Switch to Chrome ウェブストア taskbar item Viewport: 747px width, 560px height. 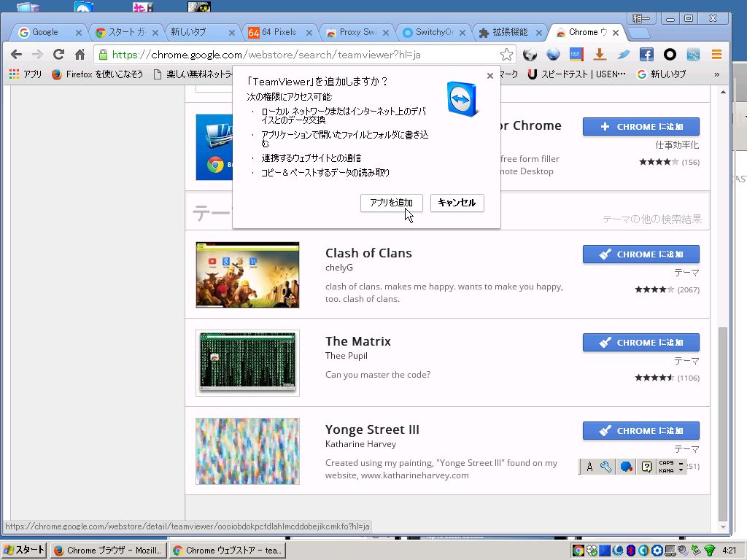(x=228, y=551)
